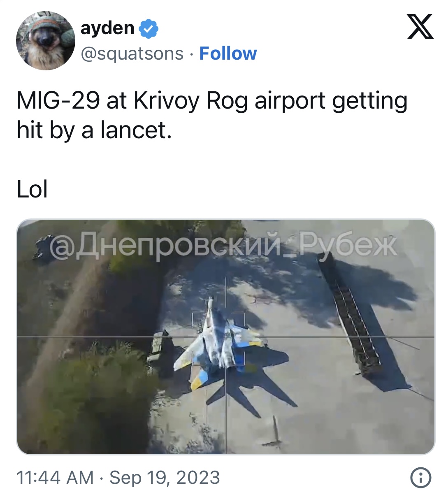Click the targeting reticle box on the jet
Screen dimensions: 448x490
[218, 339]
